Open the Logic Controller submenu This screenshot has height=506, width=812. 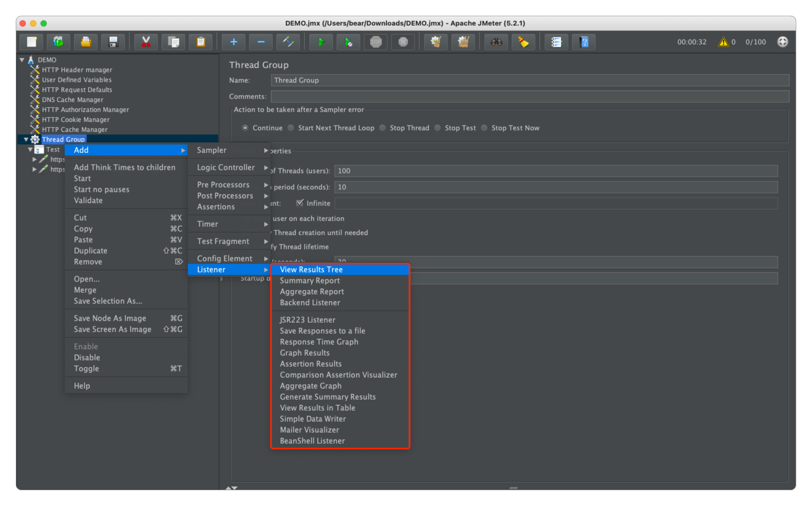pyautogui.click(x=229, y=168)
